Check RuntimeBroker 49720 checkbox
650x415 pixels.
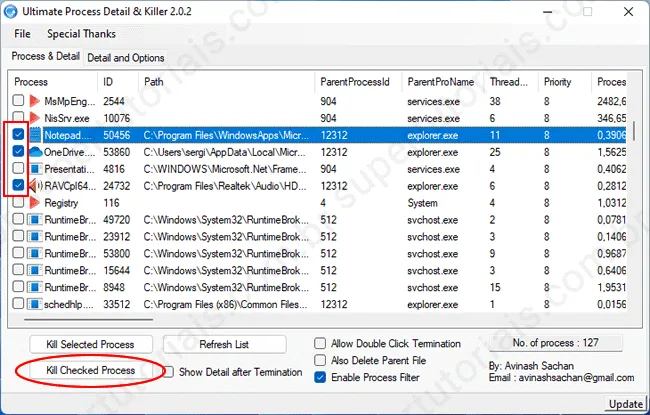pos(18,219)
